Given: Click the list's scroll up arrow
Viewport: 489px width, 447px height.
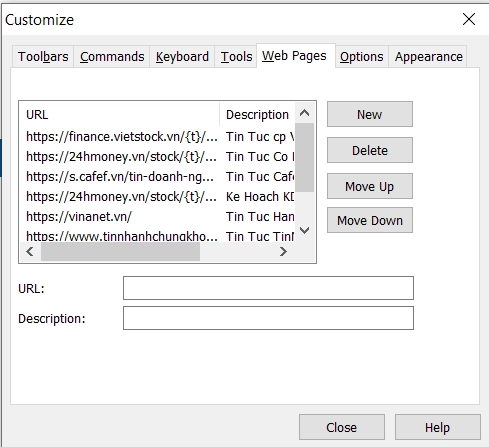Looking at the screenshot, I should [x=304, y=113].
